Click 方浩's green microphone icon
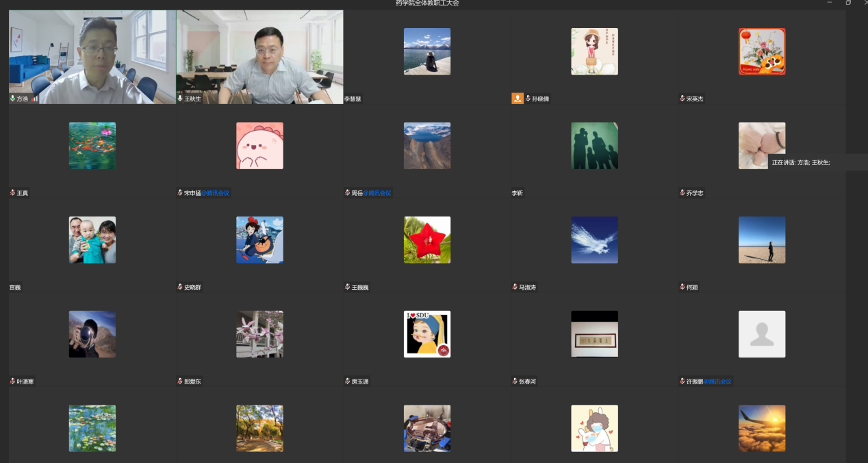 tap(12, 99)
